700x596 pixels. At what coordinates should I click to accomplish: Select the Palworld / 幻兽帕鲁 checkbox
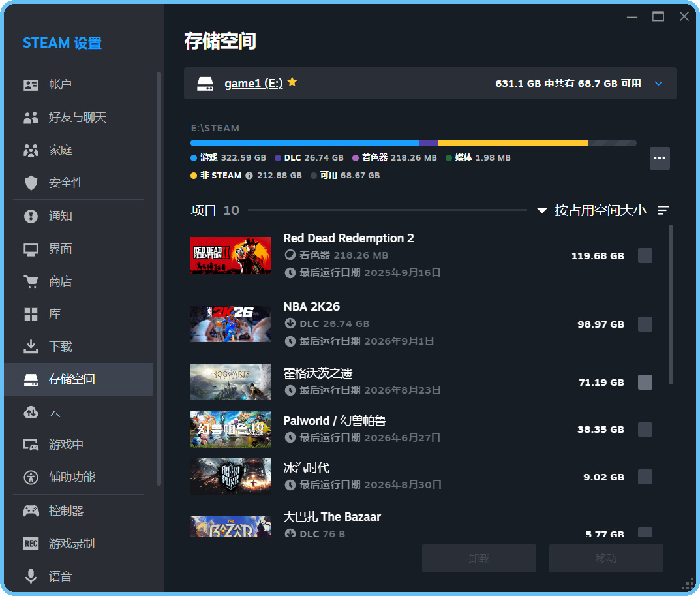645,430
